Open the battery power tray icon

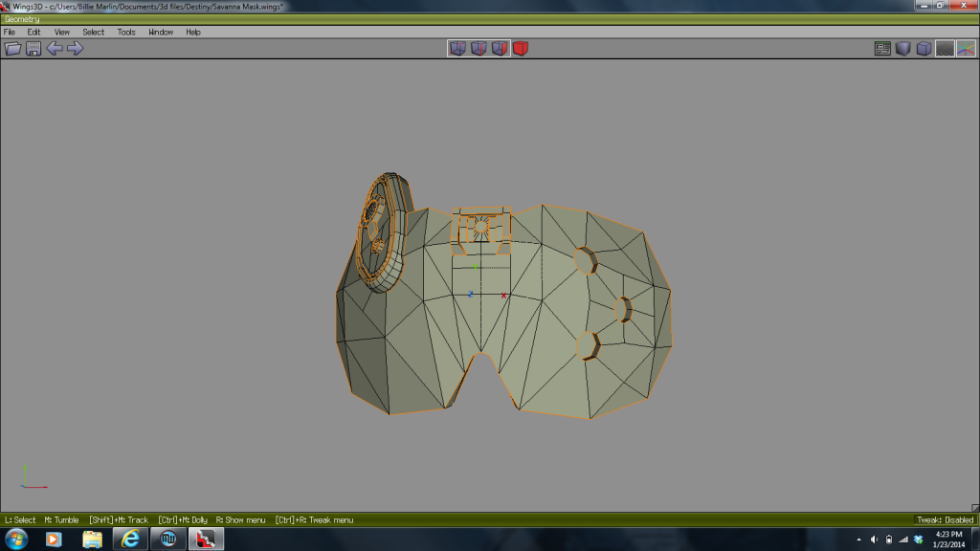point(889,540)
